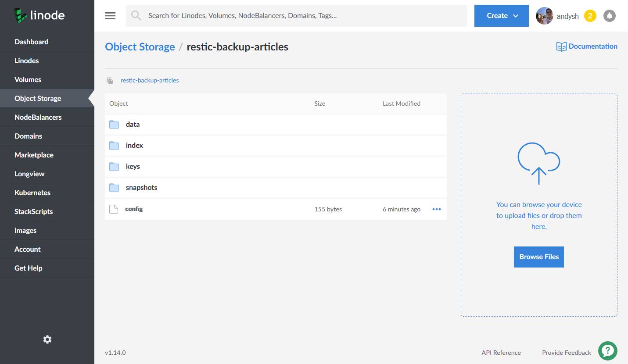Image resolution: width=628 pixels, height=364 pixels.
Task: Navigate to the Domains section
Action: pos(28,136)
